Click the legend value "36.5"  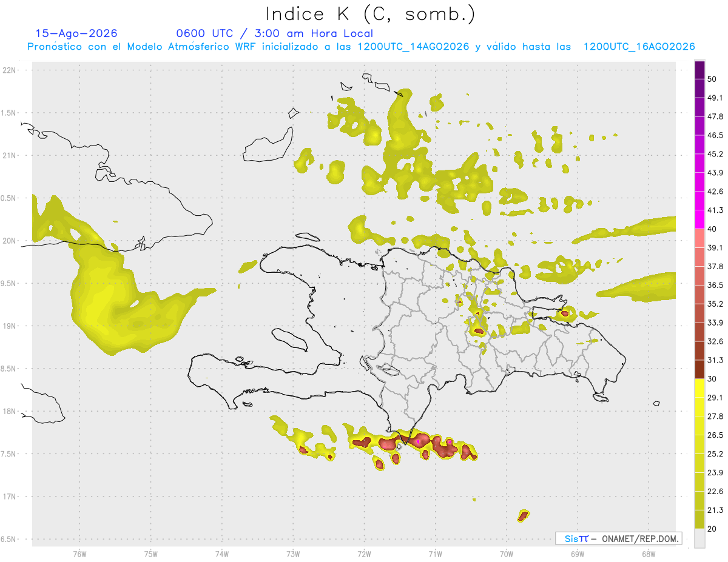tap(715, 286)
